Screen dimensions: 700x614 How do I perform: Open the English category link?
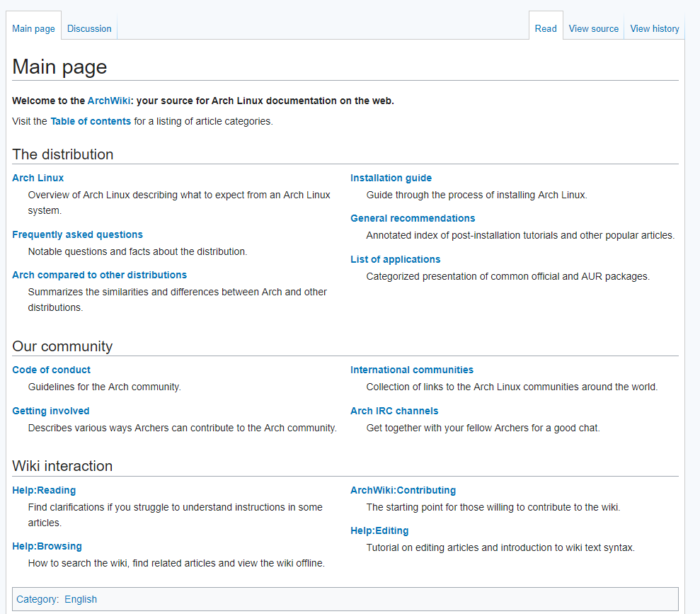[x=81, y=599]
